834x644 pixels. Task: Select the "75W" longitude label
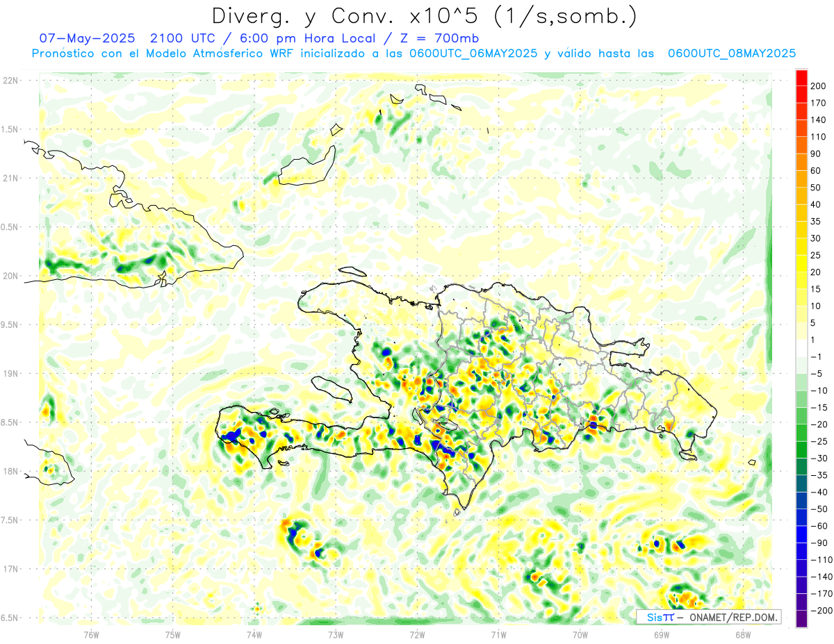[x=173, y=634]
